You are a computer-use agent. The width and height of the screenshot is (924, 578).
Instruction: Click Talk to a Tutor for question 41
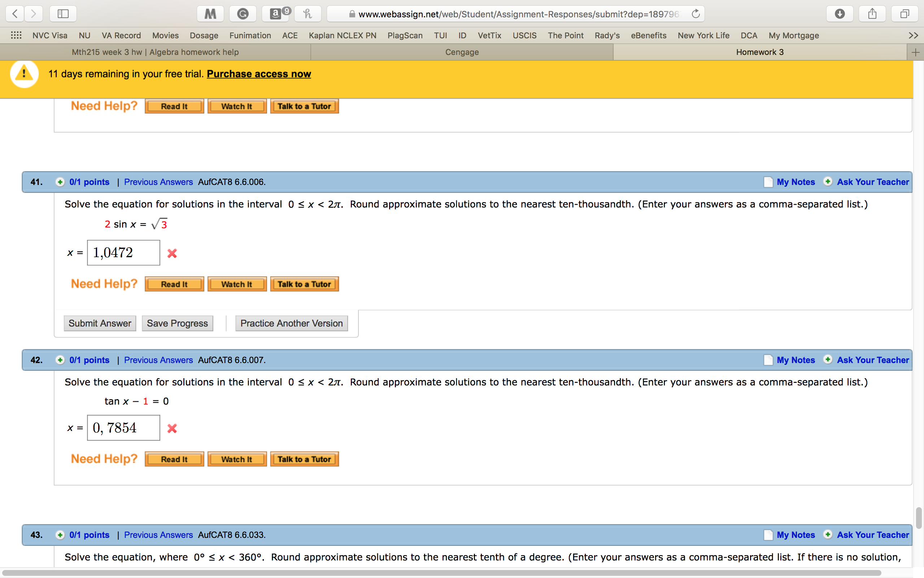click(x=304, y=284)
